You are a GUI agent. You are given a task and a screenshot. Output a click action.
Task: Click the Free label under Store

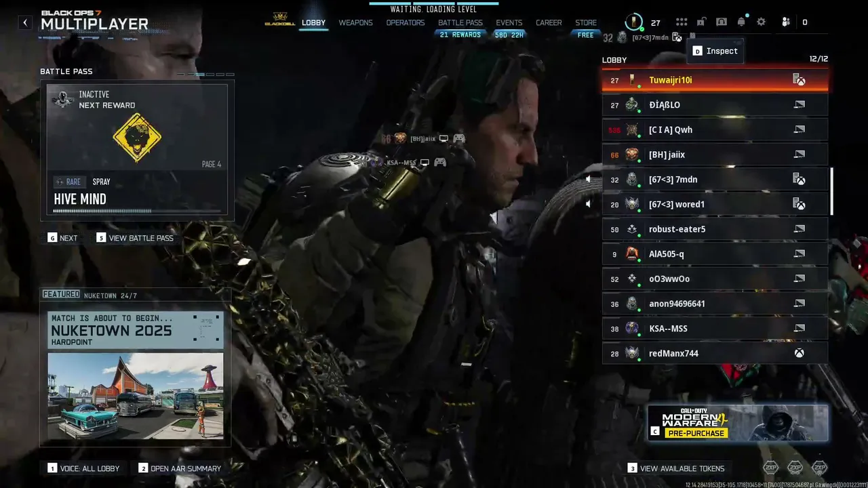[x=586, y=35]
